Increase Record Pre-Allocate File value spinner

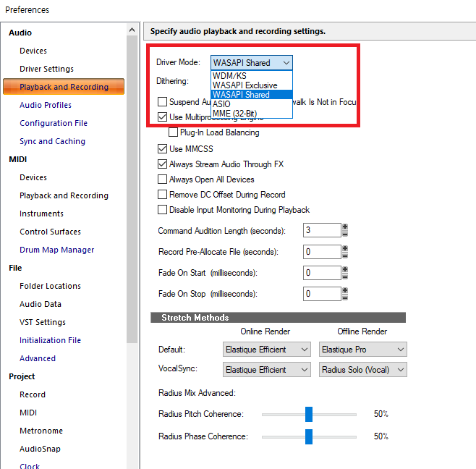coord(345,248)
